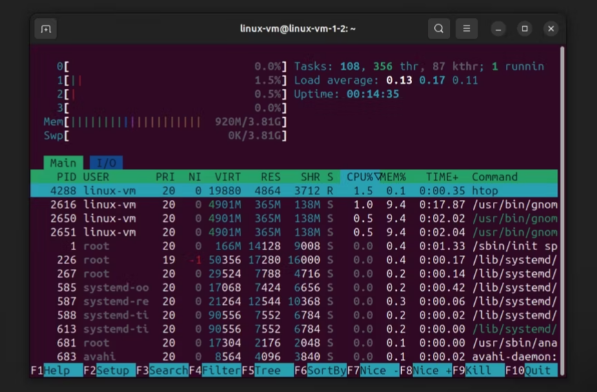Viewport: 597px width, 392px height.
Task: Sort by the VIRT column header
Action: [228, 177]
